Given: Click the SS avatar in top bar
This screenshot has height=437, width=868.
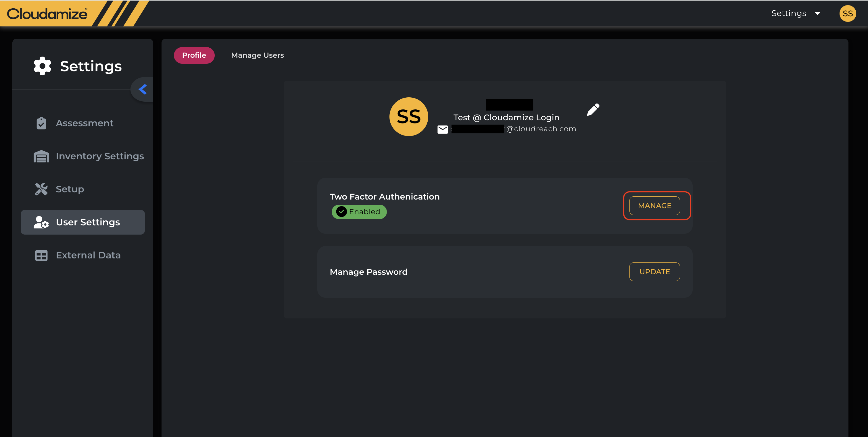Looking at the screenshot, I should click(847, 13).
